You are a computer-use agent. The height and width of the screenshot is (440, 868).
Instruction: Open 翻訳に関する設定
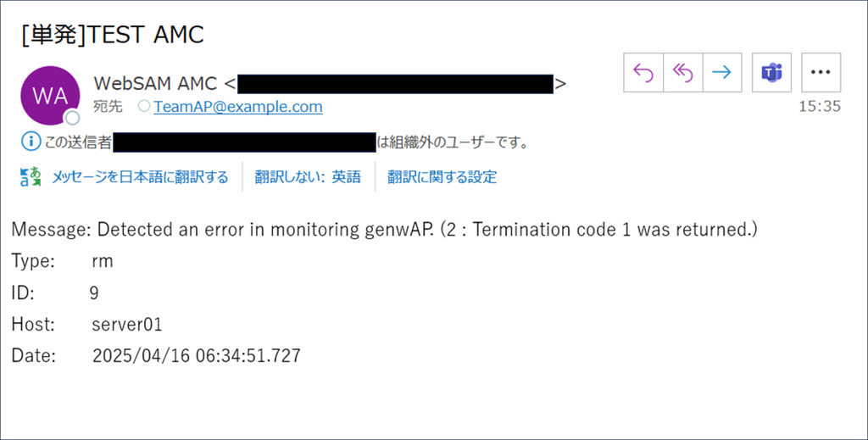click(x=442, y=177)
